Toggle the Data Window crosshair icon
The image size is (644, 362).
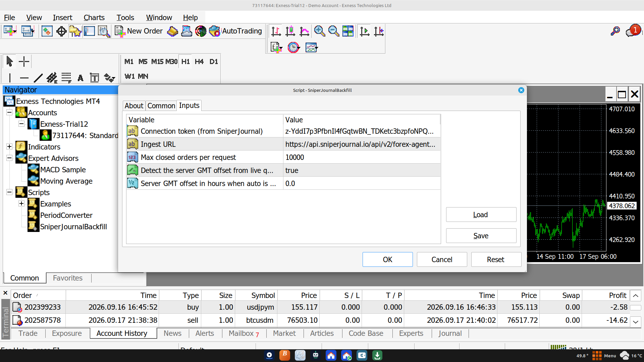pos(61,31)
